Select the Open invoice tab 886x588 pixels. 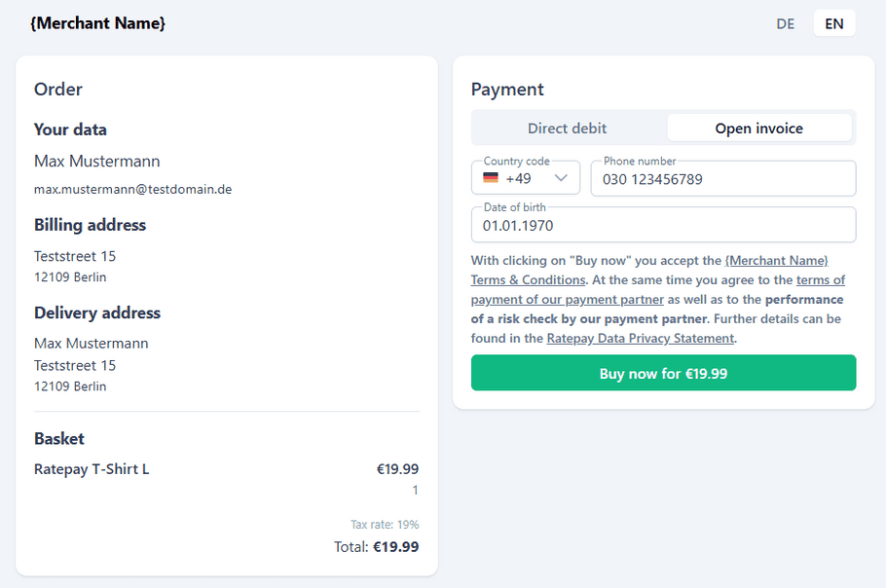coord(758,129)
